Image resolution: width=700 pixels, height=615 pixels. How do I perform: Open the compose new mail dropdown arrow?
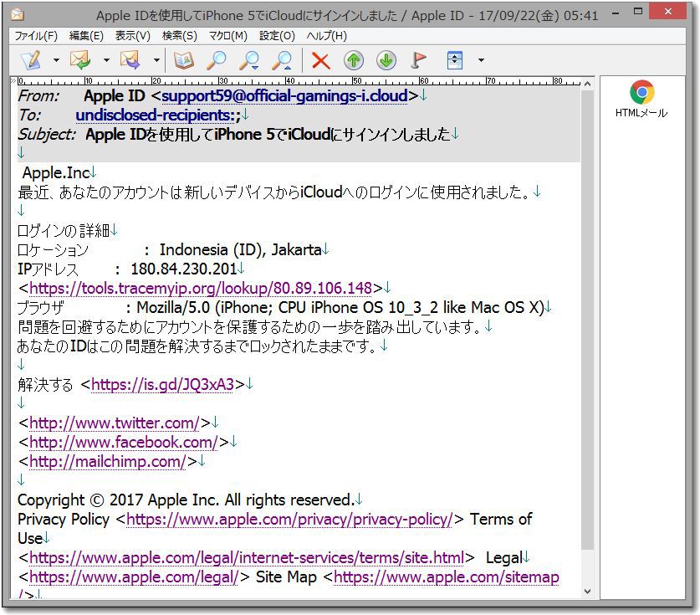pyautogui.click(x=56, y=60)
